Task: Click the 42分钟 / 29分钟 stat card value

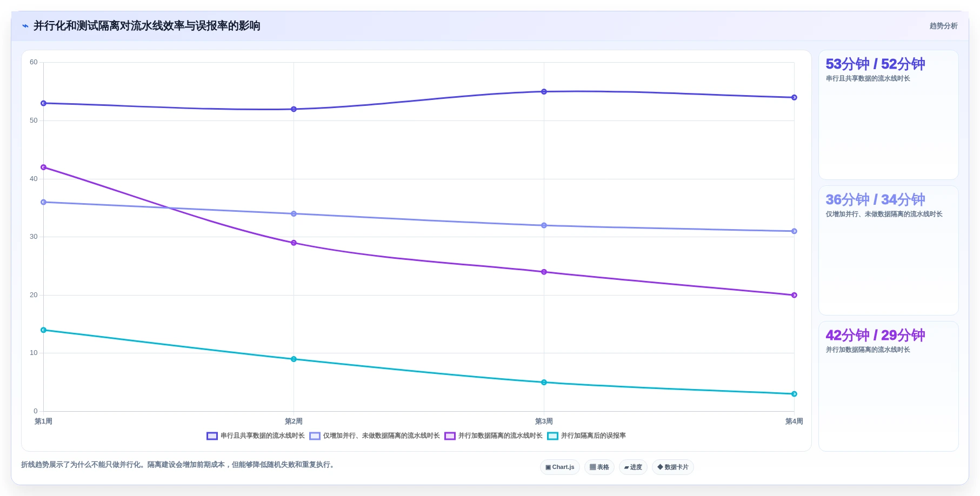Action: tap(875, 336)
